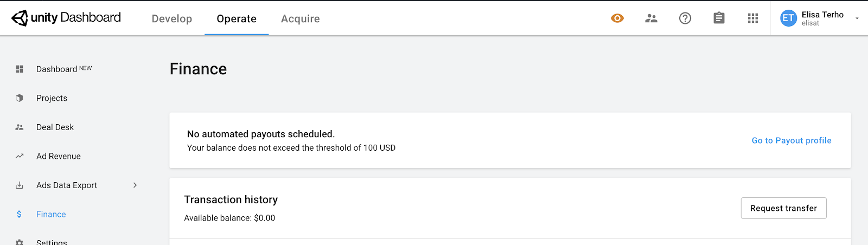Viewport: 868px width, 245px height.
Task: Click the Dashboard sidebar grid icon
Action: click(x=20, y=69)
